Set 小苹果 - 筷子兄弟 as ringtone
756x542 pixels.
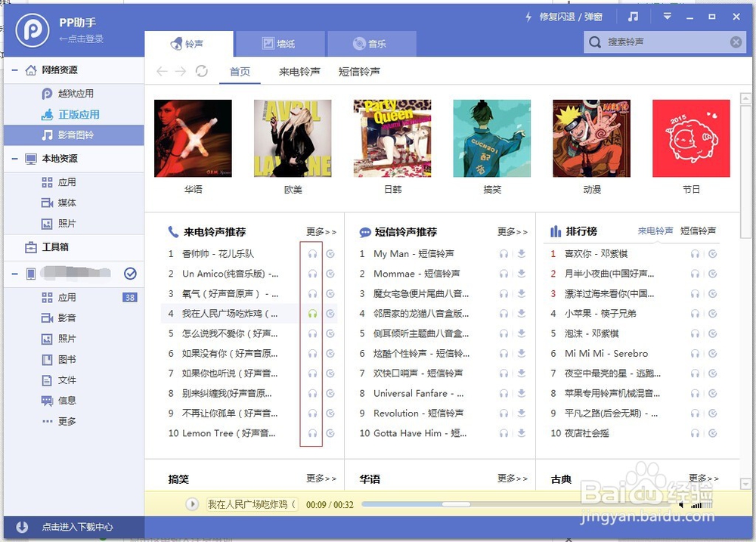pyautogui.click(x=713, y=314)
